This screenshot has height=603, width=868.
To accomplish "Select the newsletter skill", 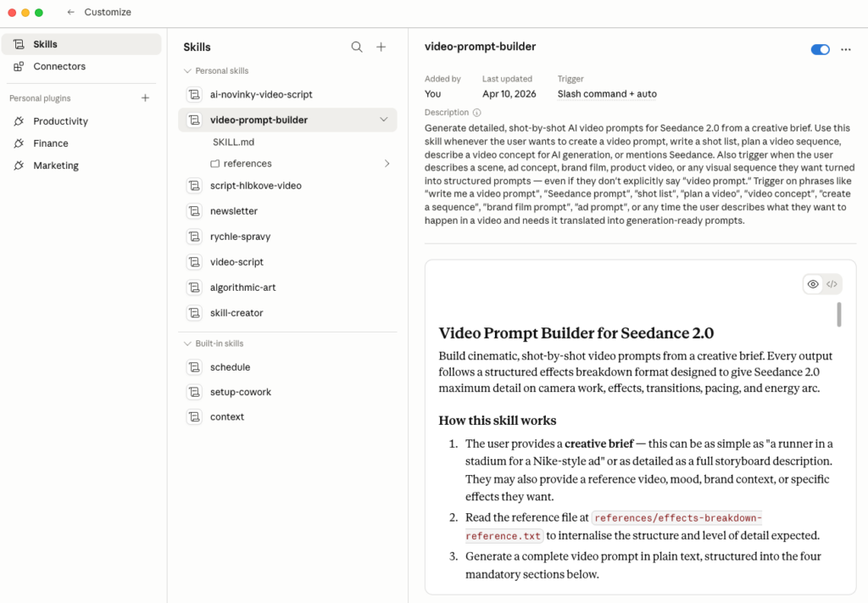I will [x=234, y=211].
